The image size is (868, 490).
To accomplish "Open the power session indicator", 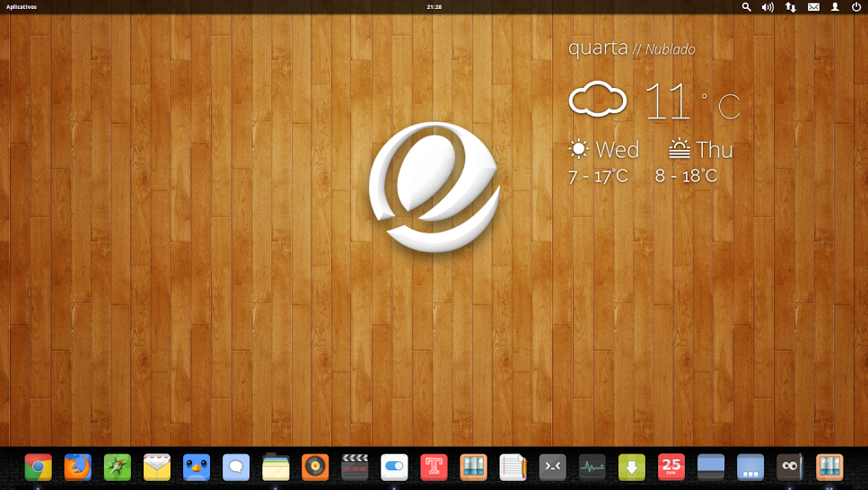I will pos(855,7).
